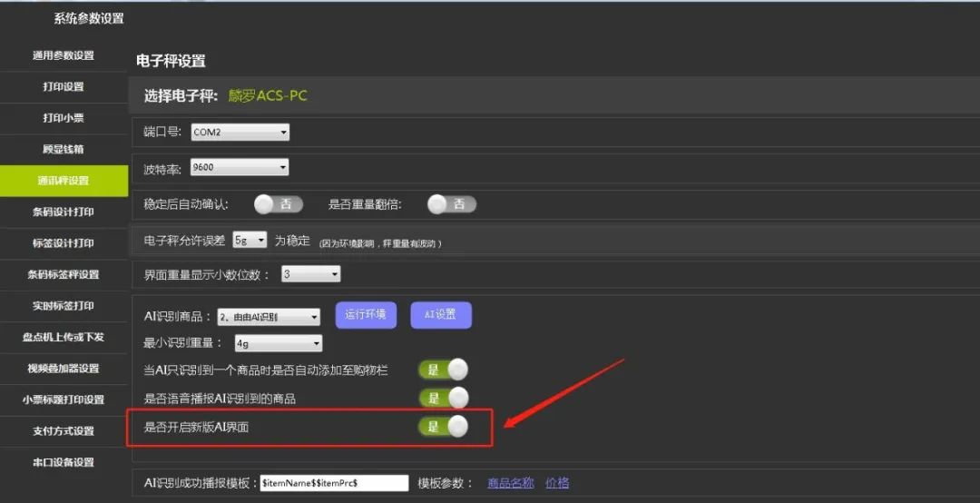Open 最小识别重量 4g dropdown
This screenshot has height=503, width=980.
(x=278, y=343)
